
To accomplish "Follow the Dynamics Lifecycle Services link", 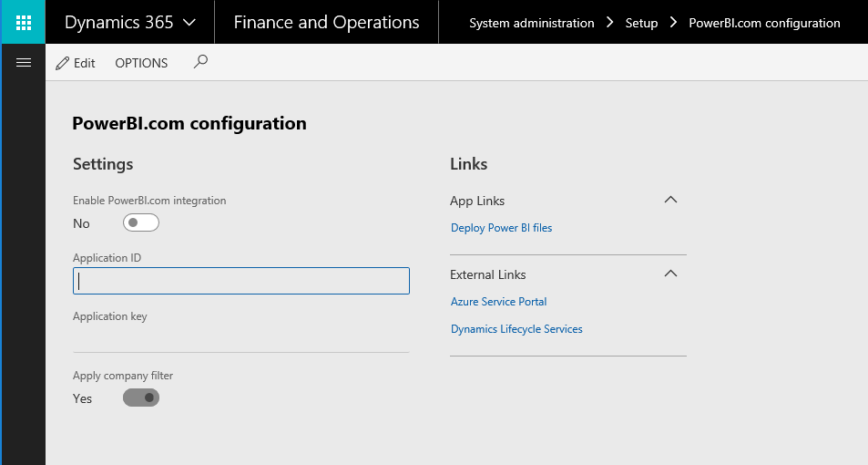I will coord(516,329).
